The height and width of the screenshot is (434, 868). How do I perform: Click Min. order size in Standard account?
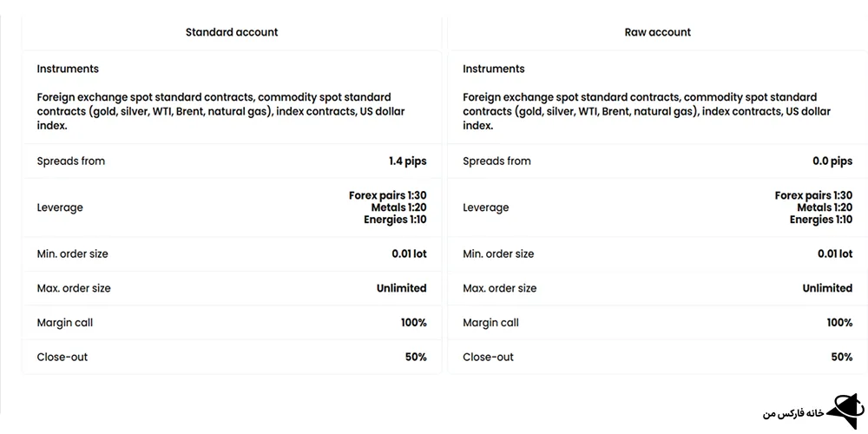tap(72, 254)
